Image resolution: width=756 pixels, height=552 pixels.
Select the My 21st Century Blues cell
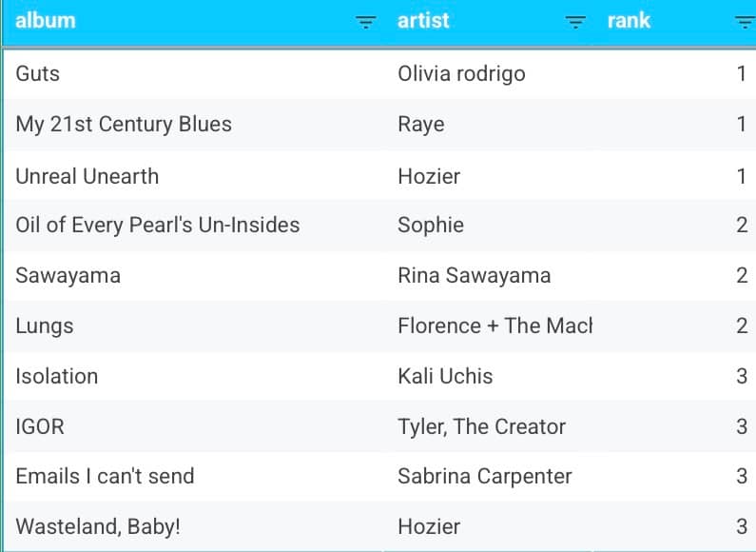[195, 125]
